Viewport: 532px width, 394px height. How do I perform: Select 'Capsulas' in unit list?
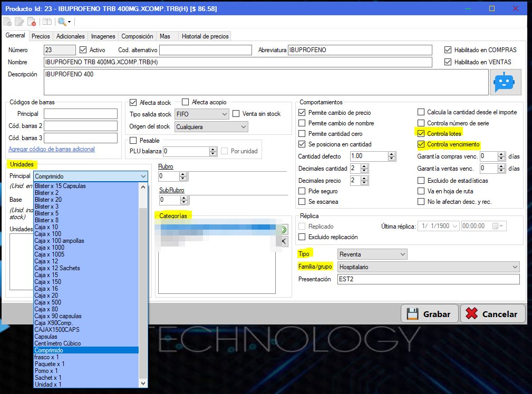coord(86,337)
